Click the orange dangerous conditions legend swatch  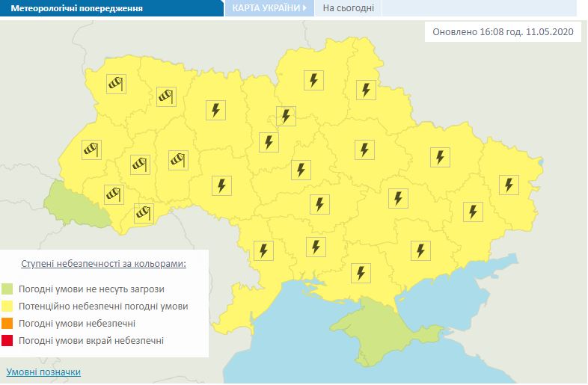pos(7,324)
